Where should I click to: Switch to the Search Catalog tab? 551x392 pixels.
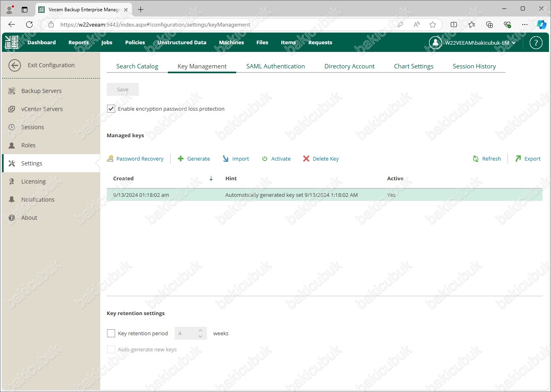[x=137, y=66]
